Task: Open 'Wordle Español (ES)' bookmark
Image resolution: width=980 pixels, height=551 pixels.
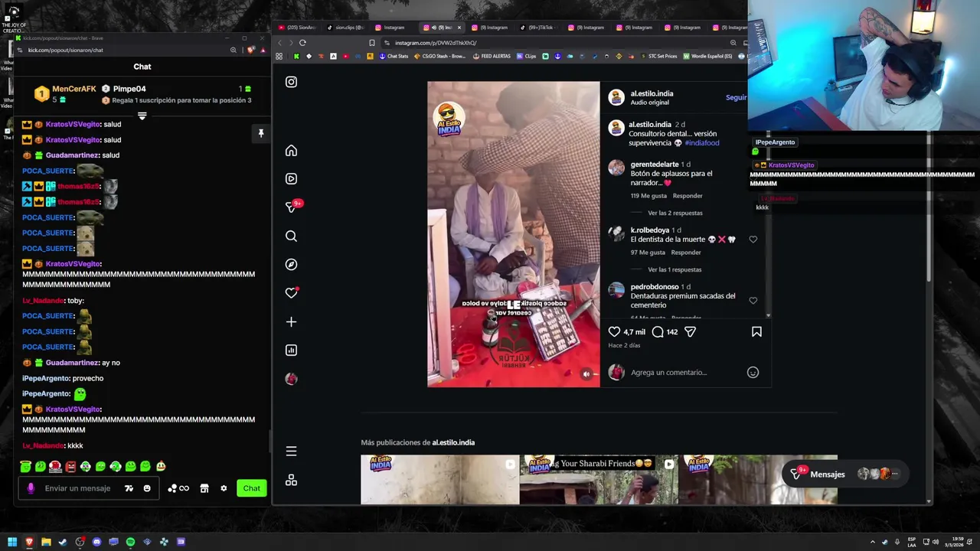Action: click(708, 56)
